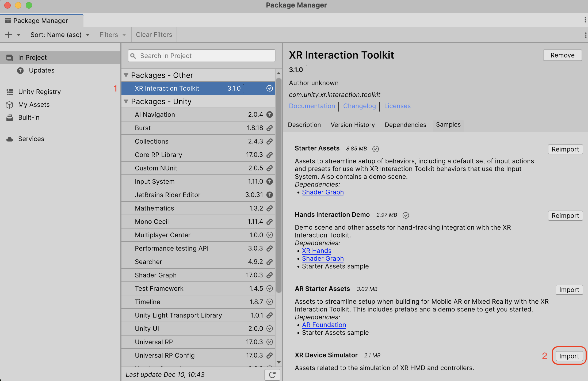Click the Search In Project field
The width and height of the screenshot is (588, 381).
201,56
